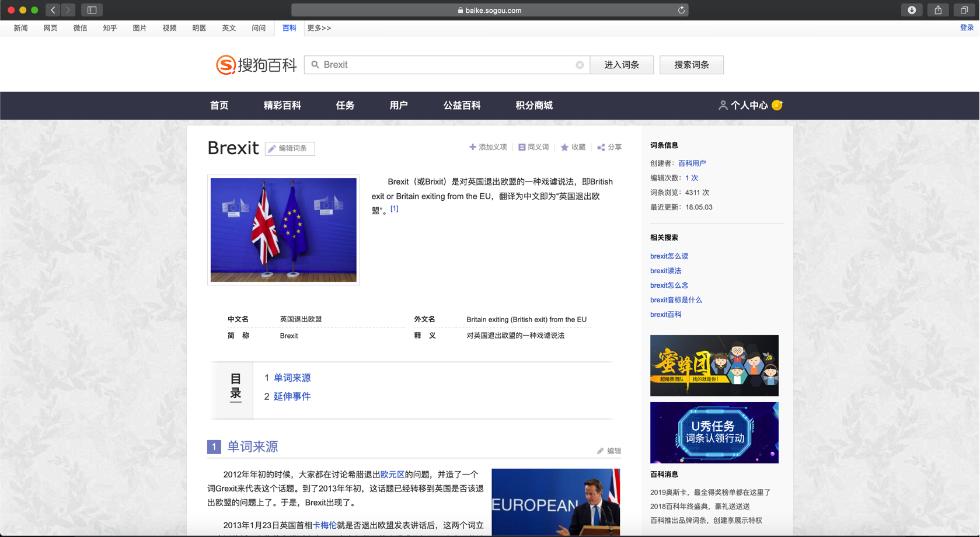Click related search brexit怎么读
This screenshot has width=980, height=537.
tap(669, 256)
